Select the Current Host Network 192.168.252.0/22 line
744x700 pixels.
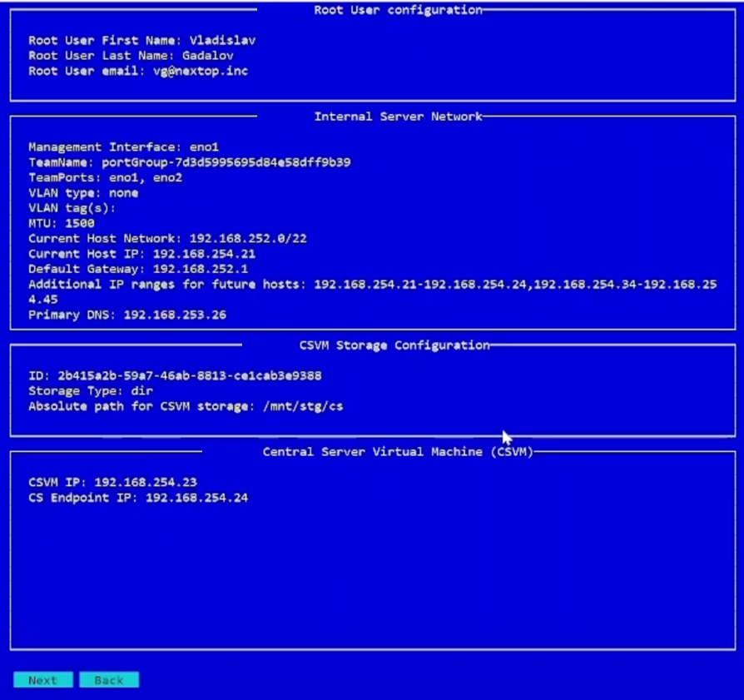pos(167,239)
